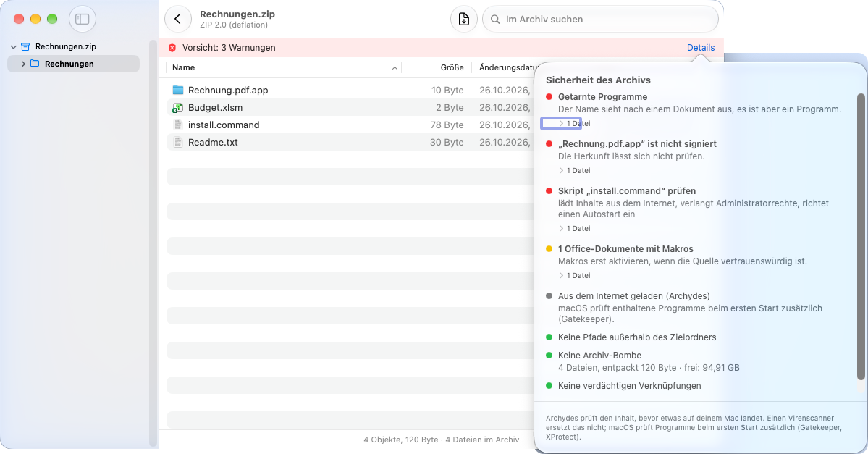This screenshot has width=868, height=454.
Task: Click the security popover's vertical scrollbar
Action: tap(861, 237)
